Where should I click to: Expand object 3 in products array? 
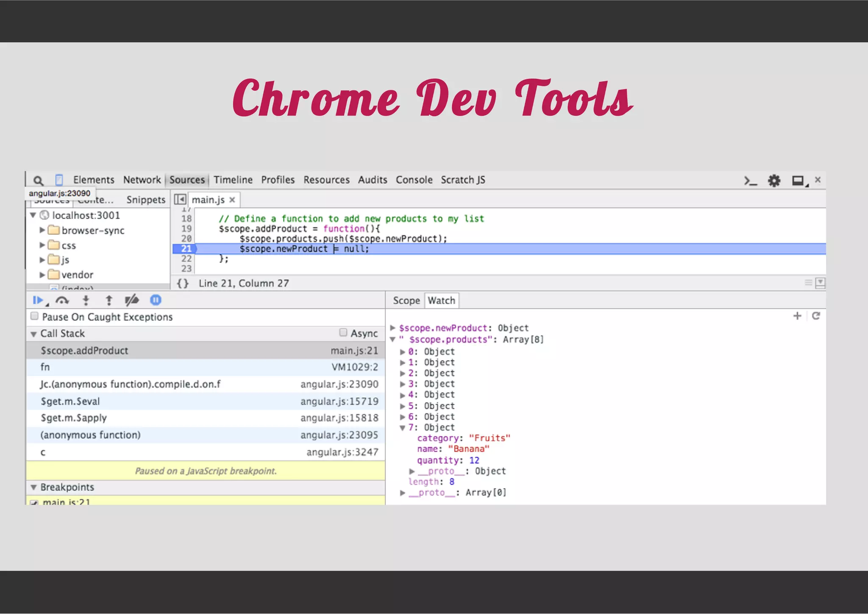coord(403,384)
